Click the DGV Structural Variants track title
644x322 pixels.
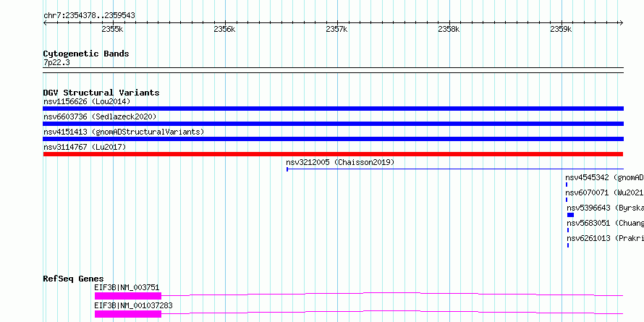[x=101, y=93]
